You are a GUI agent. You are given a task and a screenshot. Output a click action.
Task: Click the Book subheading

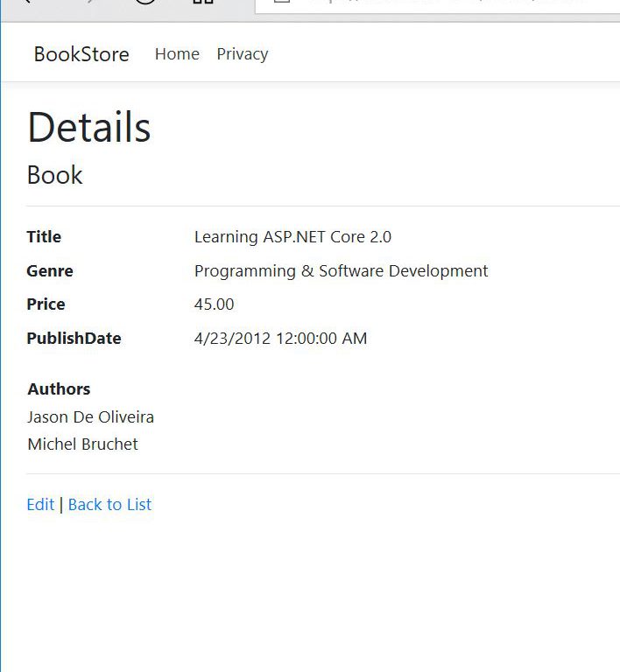(54, 175)
